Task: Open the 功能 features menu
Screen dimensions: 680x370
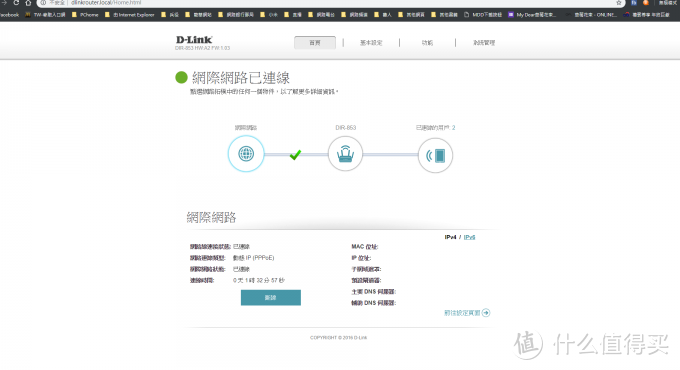Action: click(x=427, y=43)
